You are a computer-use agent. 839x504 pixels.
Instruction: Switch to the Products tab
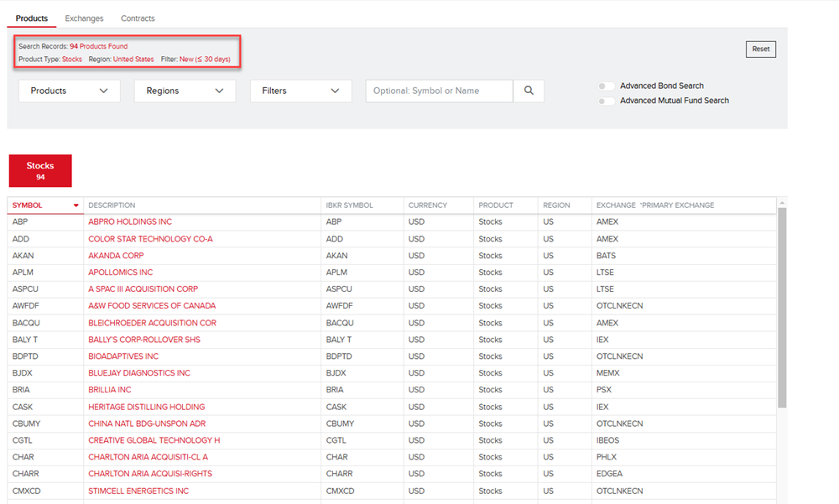pyautogui.click(x=32, y=18)
